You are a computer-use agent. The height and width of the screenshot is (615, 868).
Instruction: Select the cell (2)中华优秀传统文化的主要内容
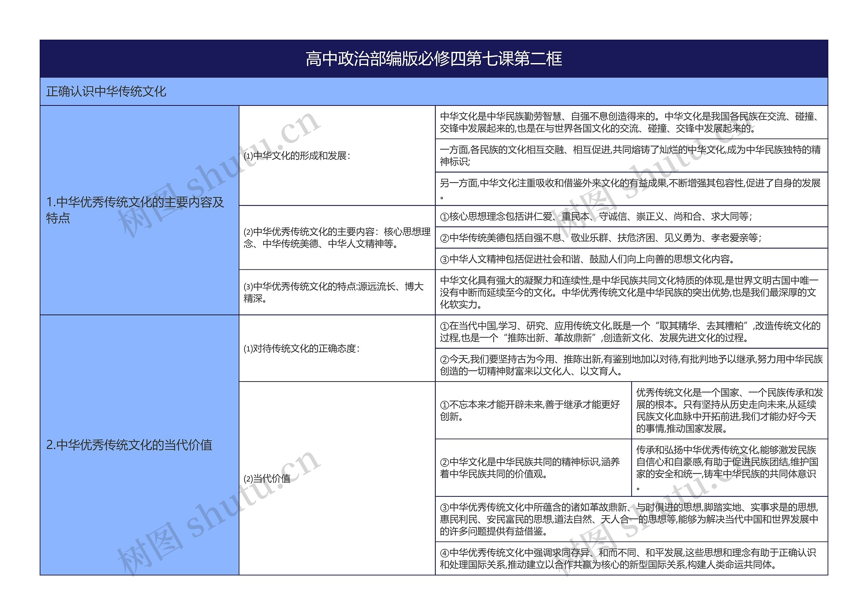(337, 238)
